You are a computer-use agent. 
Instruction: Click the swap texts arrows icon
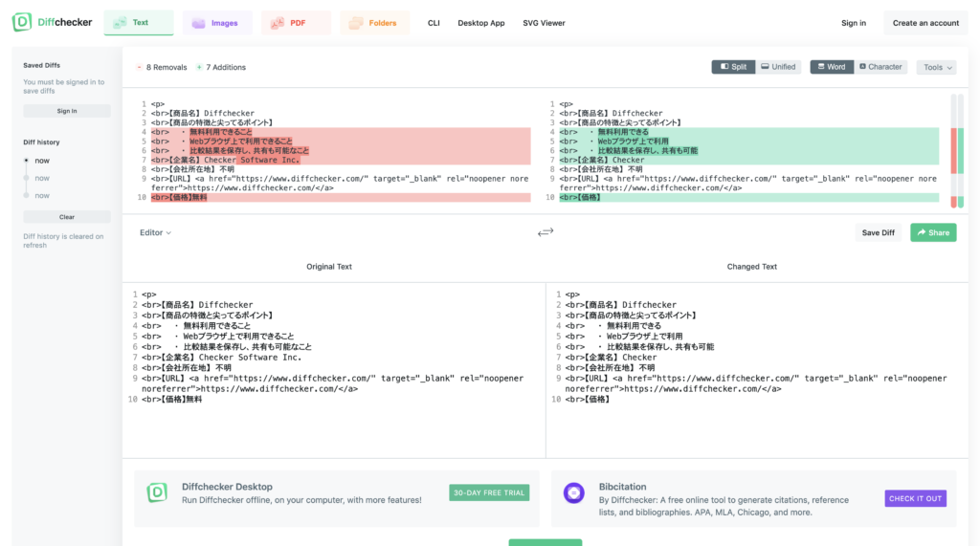[x=546, y=232]
